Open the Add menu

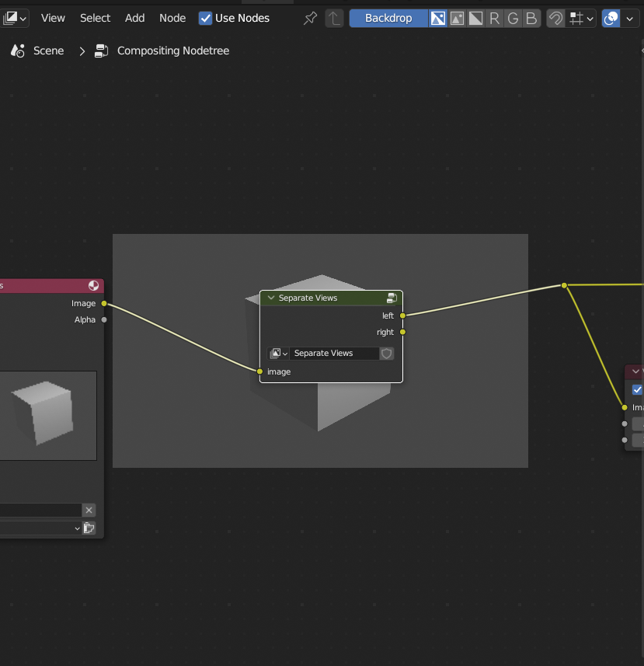click(134, 19)
